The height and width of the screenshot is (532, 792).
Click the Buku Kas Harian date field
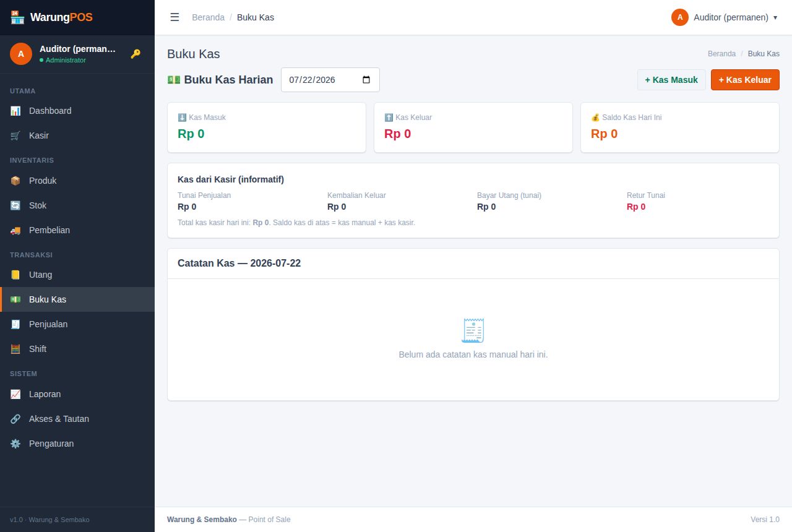click(x=330, y=80)
